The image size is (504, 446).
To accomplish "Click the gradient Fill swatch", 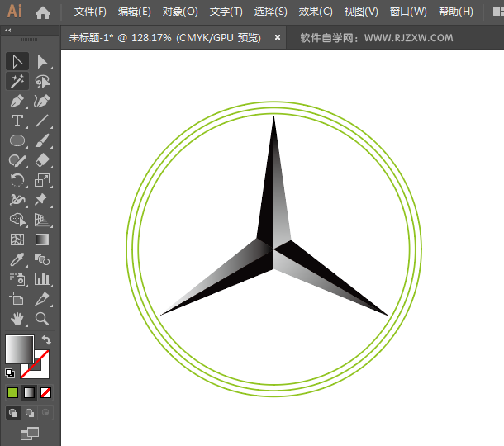I will pyautogui.click(x=20, y=349).
